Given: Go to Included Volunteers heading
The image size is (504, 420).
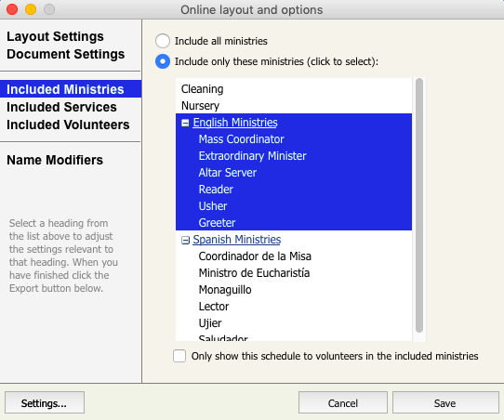Looking at the screenshot, I should [68, 125].
